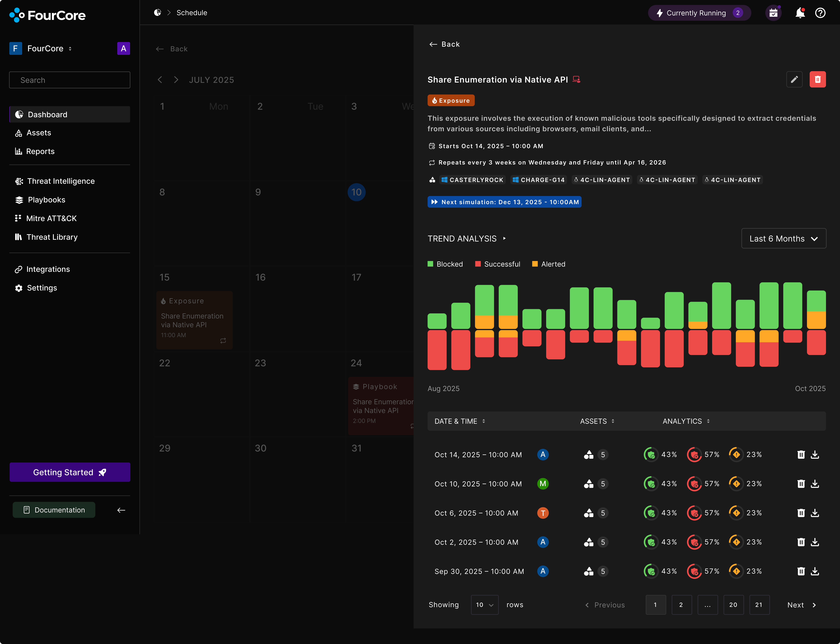
Task: Delete the Oct 10, 2025 run
Action: click(x=801, y=484)
